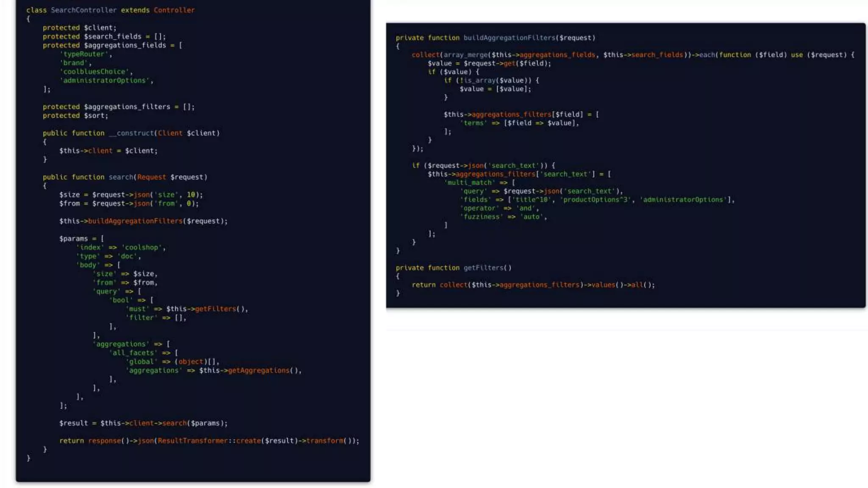Click the __construct method name
This screenshot has height=488, width=868.
[131, 133]
